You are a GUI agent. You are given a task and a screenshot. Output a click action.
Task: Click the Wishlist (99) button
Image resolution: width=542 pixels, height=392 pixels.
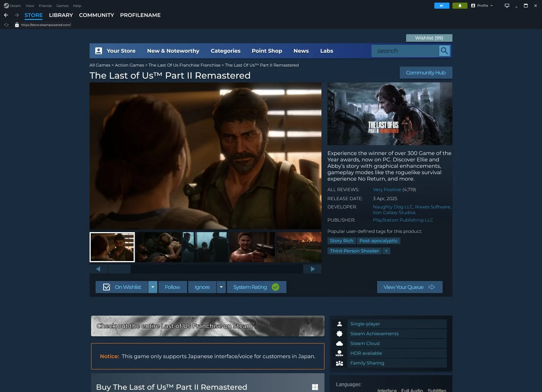click(429, 38)
